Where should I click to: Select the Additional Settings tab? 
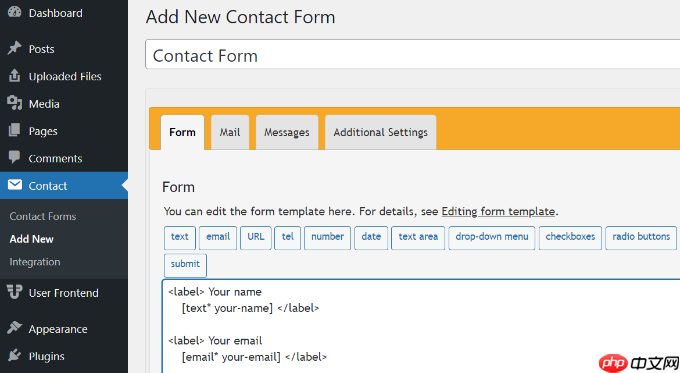click(x=380, y=132)
